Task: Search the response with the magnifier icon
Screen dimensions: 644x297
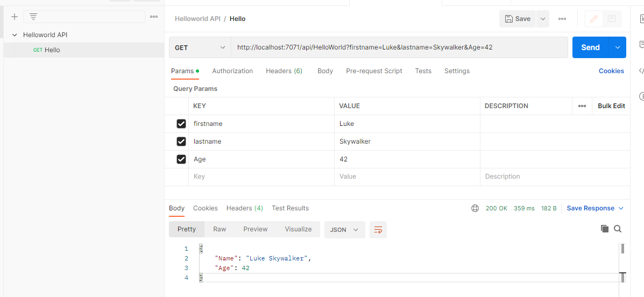Action: pos(618,229)
